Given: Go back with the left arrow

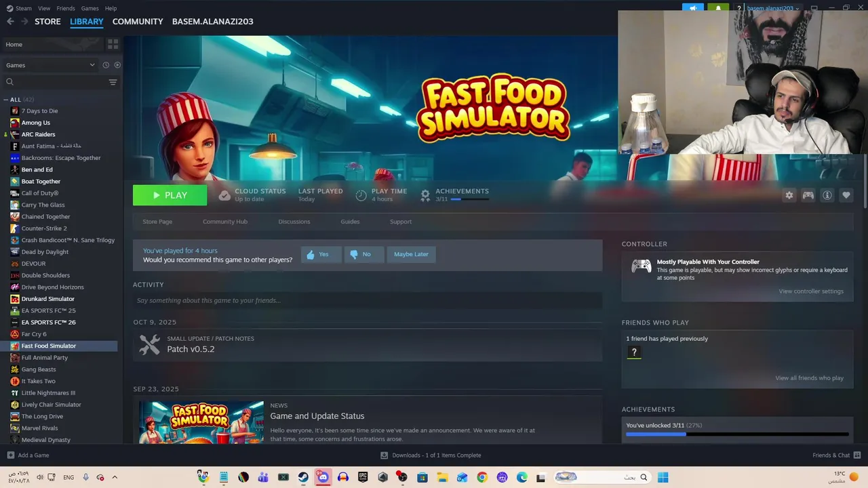Looking at the screenshot, I should [x=10, y=22].
